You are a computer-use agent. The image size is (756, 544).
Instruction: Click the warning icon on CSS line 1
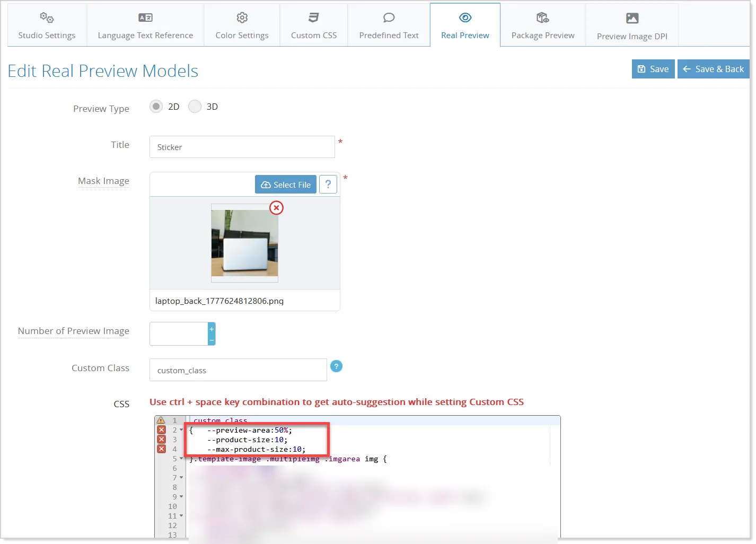161,420
